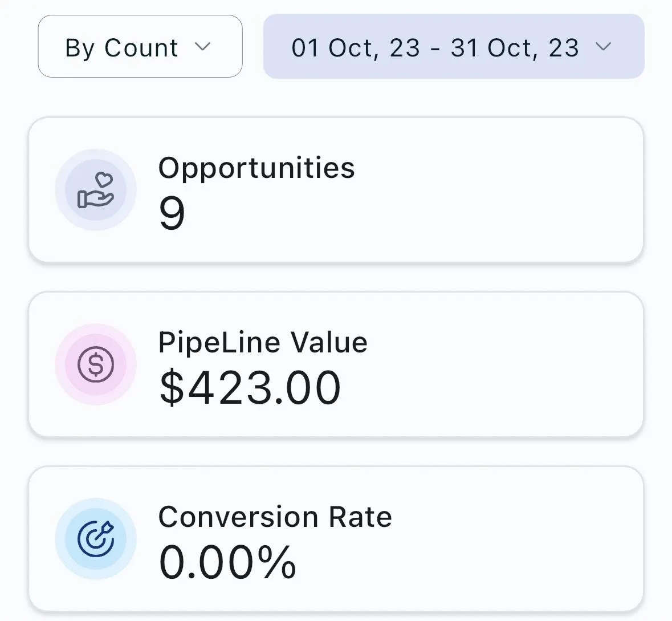Click the 0.00% conversion value
Image resolution: width=672 pixels, height=621 pixels.
pyautogui.click(x=227, y=562)
